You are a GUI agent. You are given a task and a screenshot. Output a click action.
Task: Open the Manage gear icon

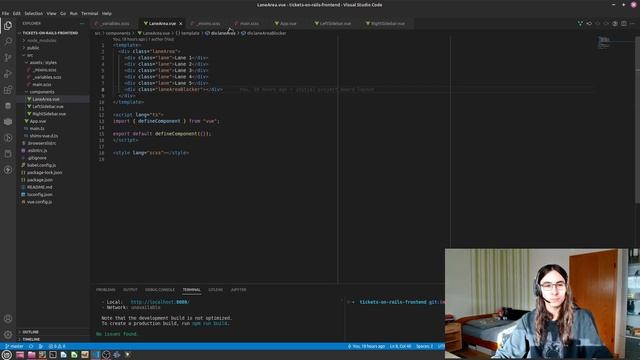point(8,335)
